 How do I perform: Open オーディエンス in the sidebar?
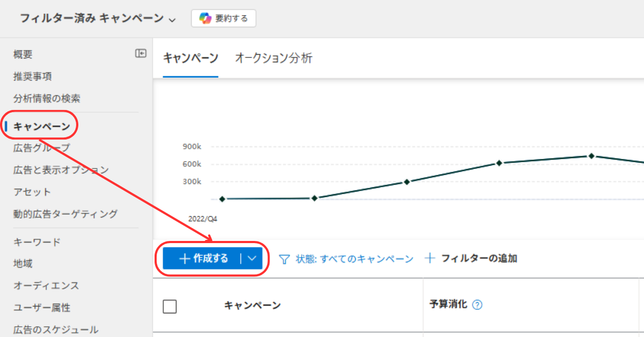(x=46, y=285)
